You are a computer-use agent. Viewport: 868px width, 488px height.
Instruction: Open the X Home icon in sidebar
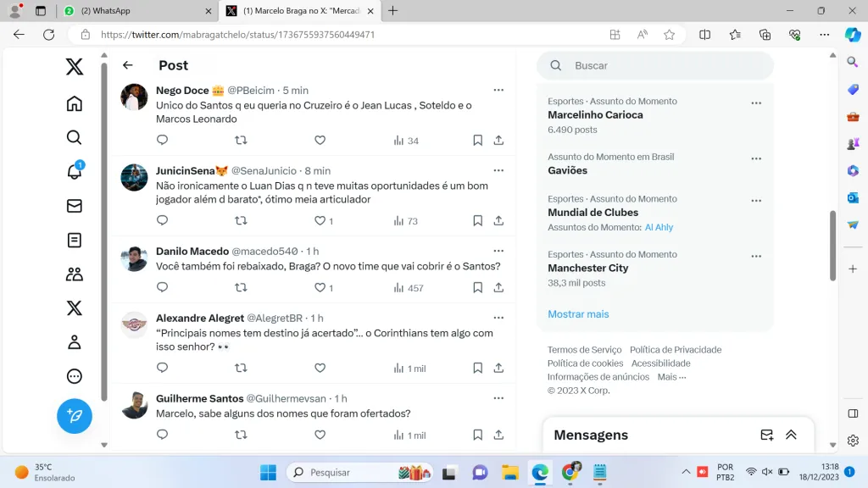point(75,104)
